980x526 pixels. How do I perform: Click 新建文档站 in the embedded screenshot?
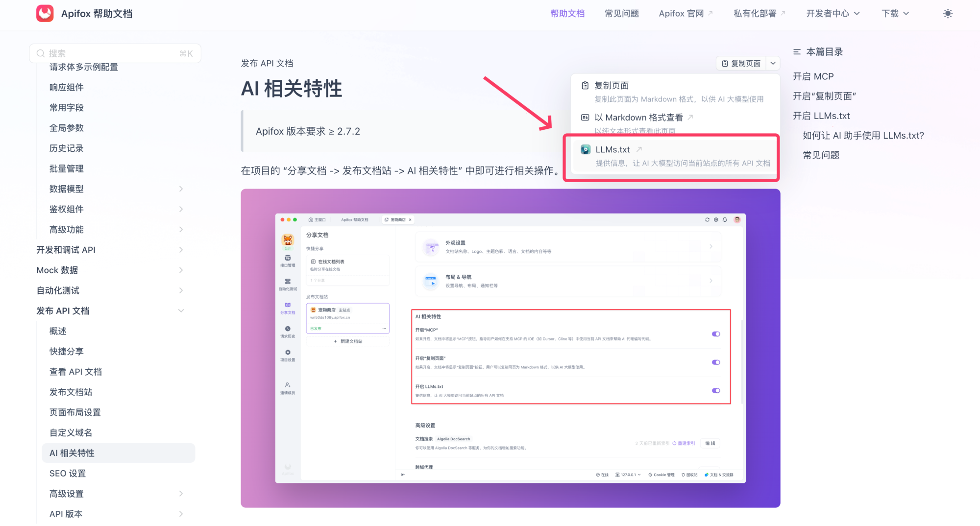point(348,341)
